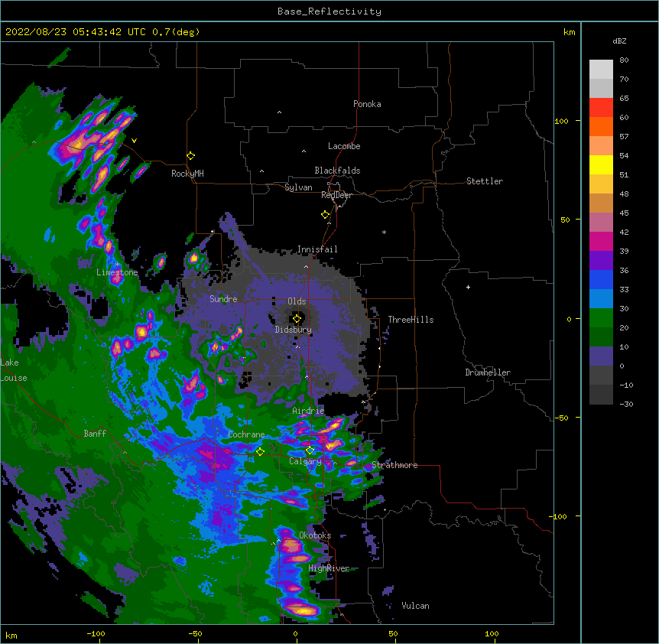Click the white plus marker northeast of Drumheller
Screen dimensions: 659x644
[468, 287]
